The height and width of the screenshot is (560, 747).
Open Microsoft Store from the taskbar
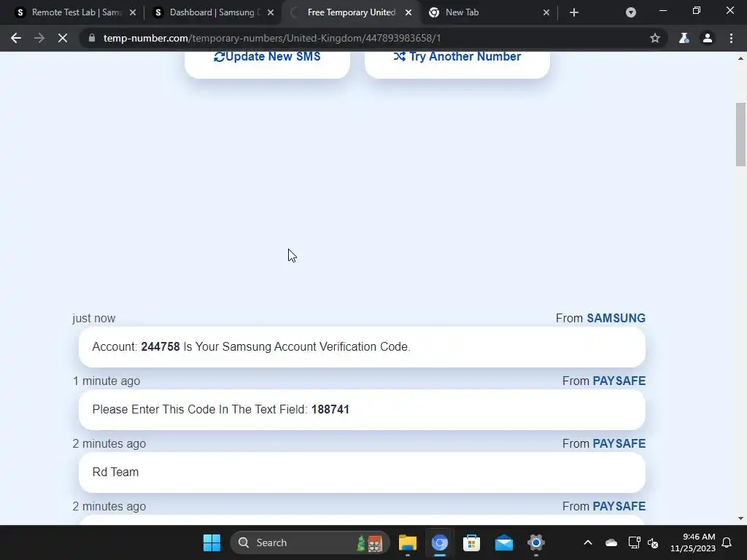pyautogui.click(x=472, y=542)
